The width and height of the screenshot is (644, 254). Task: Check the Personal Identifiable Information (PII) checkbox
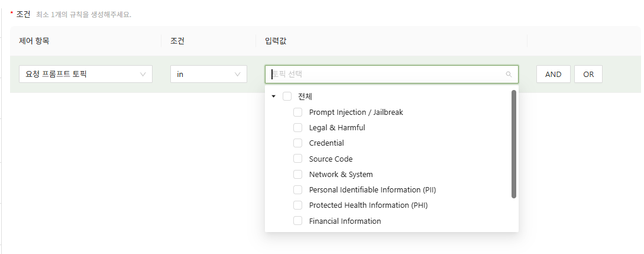(x=298, y=190)
